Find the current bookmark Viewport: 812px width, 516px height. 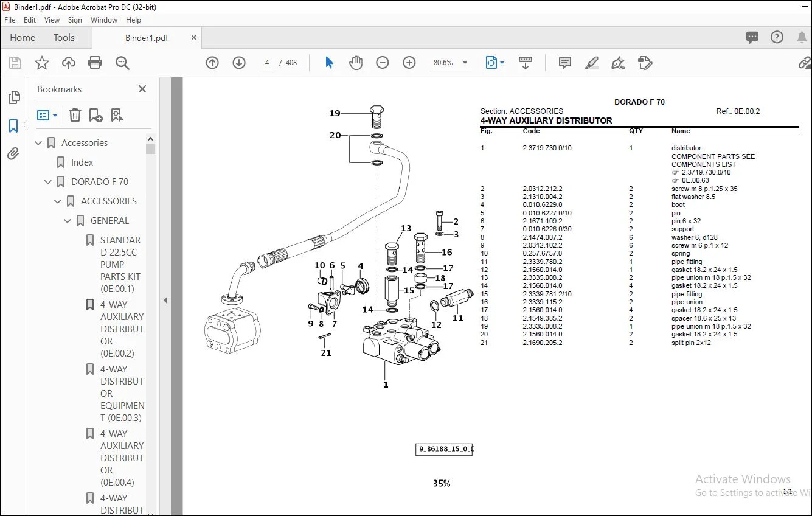(x=117, y=115)
